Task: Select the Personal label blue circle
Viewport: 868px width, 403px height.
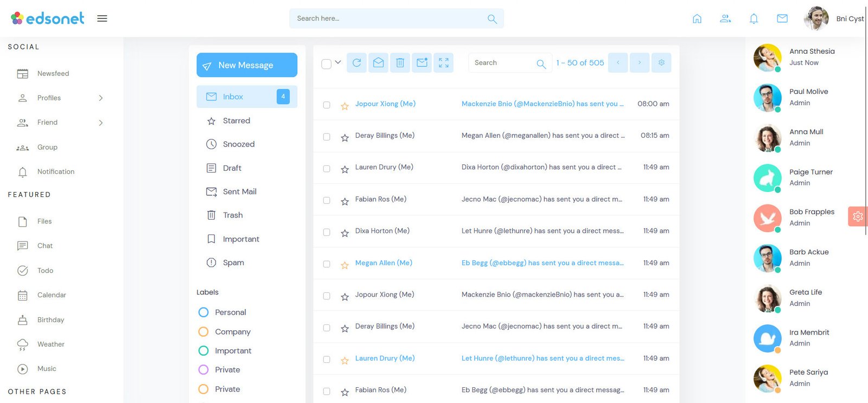Action: (203, 312)
